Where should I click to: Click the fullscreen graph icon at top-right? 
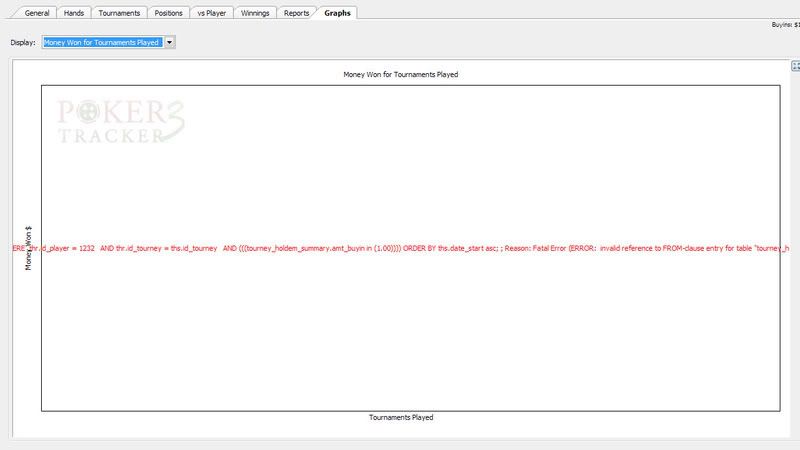pyautogui.click(x=795, y=66)
